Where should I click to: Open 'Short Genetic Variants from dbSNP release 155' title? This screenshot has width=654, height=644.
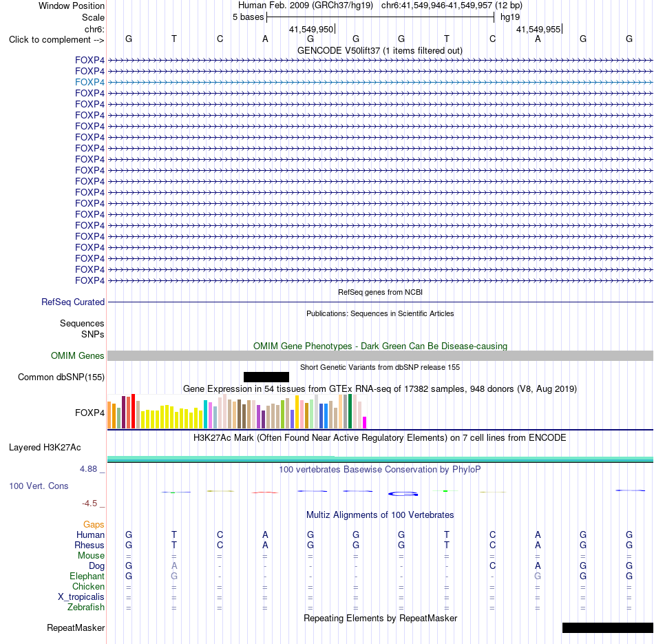point(380,367)
